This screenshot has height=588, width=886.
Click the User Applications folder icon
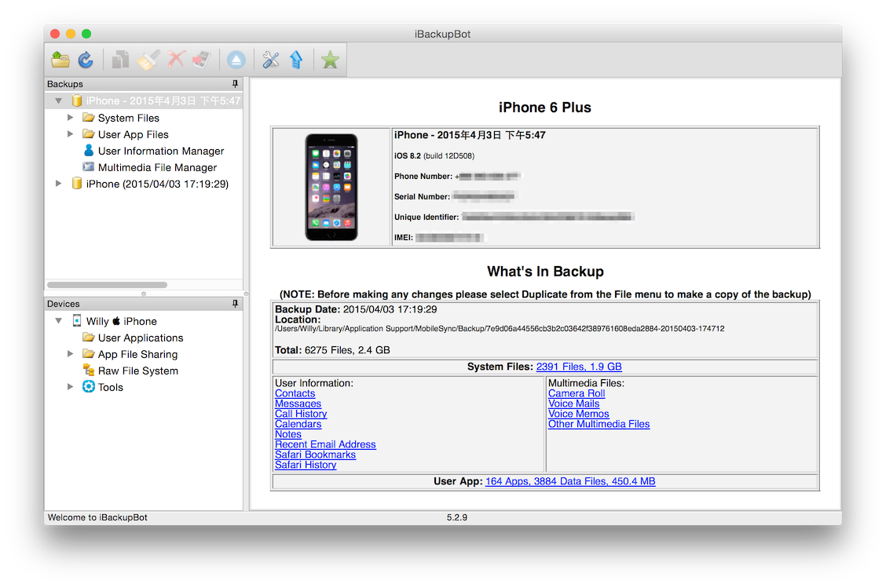tap(88, 338)
